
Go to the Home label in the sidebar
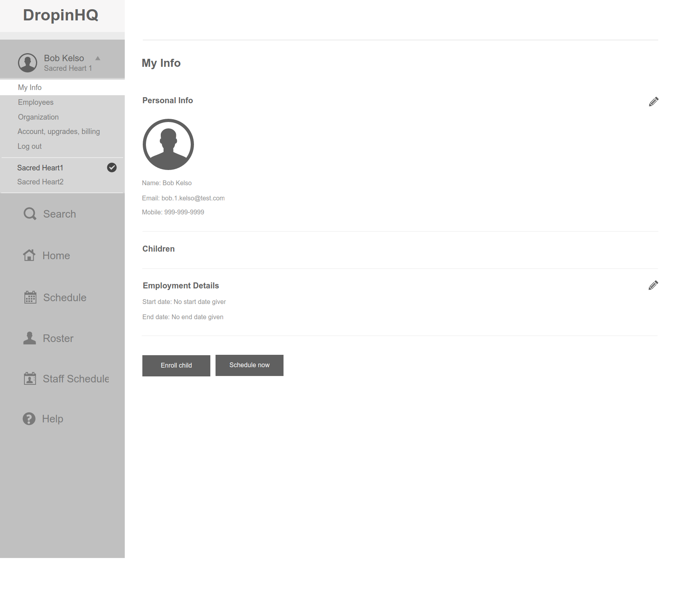click(x=56, y=256)
